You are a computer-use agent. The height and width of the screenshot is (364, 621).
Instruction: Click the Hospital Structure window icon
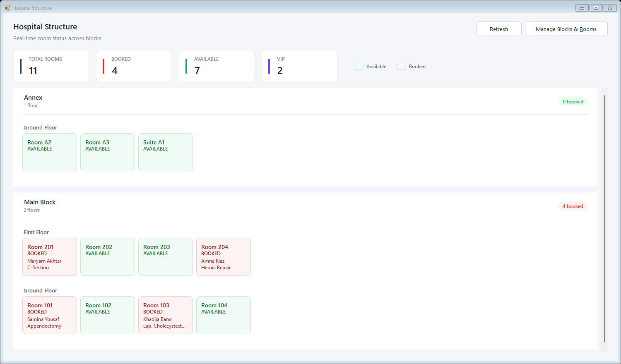[x=7, y=8]
